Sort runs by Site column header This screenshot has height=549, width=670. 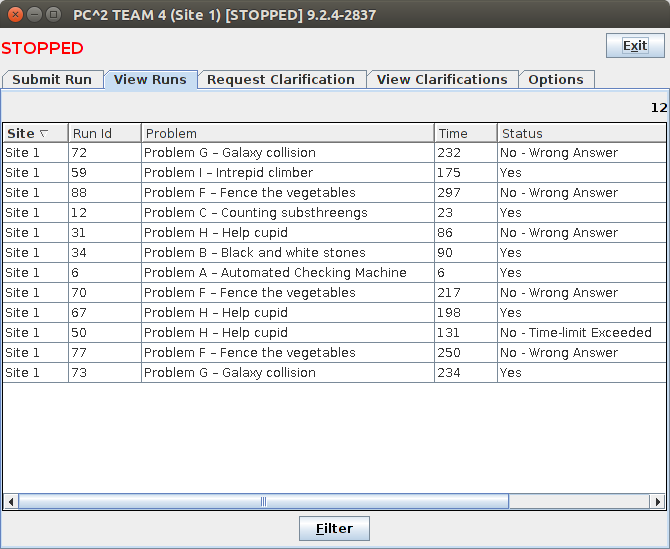coord(34,133)
